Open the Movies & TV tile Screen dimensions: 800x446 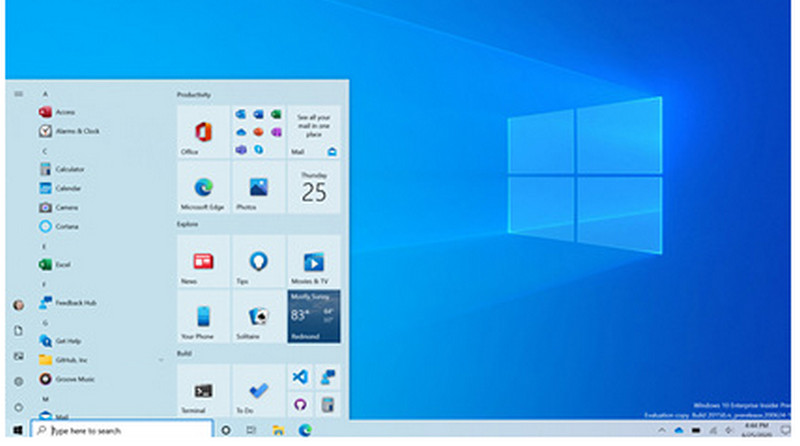314,261
